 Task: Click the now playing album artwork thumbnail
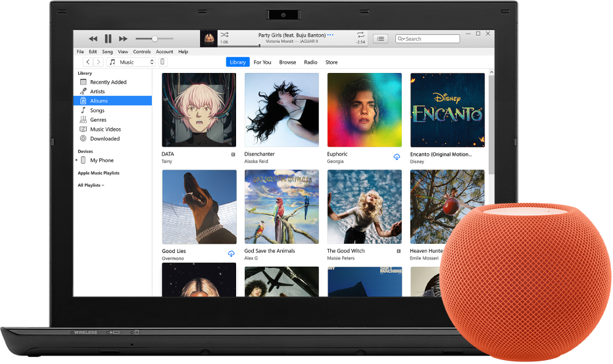pyautogui.click(x=208, y=38)
